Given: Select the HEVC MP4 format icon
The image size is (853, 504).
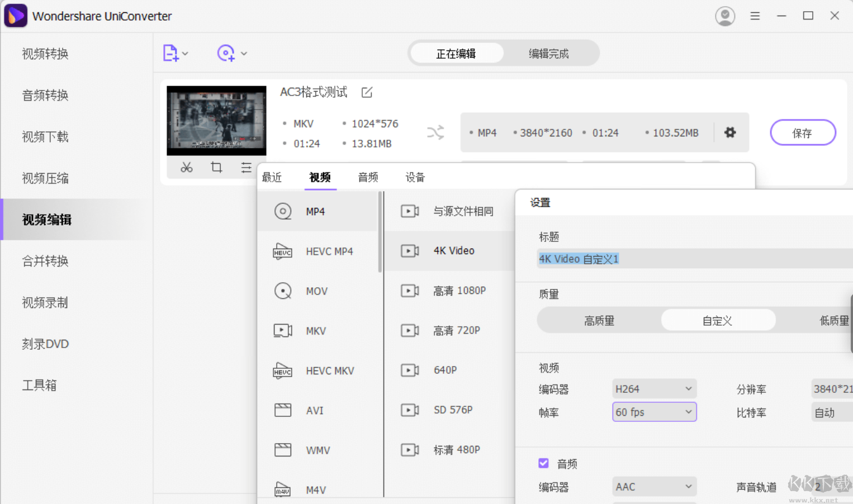Looking at the screenshot, I should pos(283,251).
